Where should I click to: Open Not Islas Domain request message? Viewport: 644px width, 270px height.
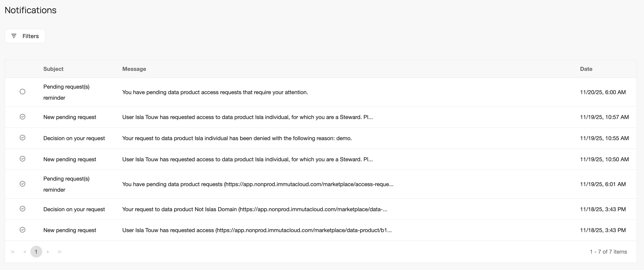[255, 209]
